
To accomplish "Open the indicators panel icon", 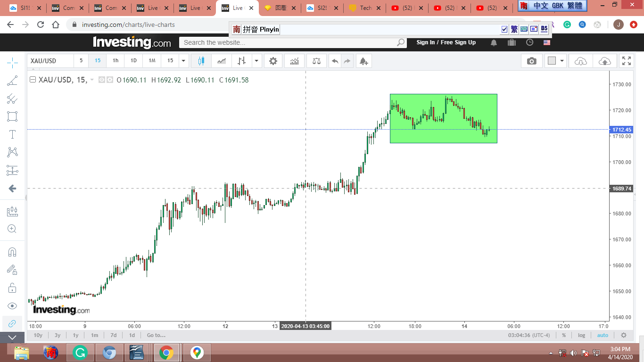I will pos(294,61).
